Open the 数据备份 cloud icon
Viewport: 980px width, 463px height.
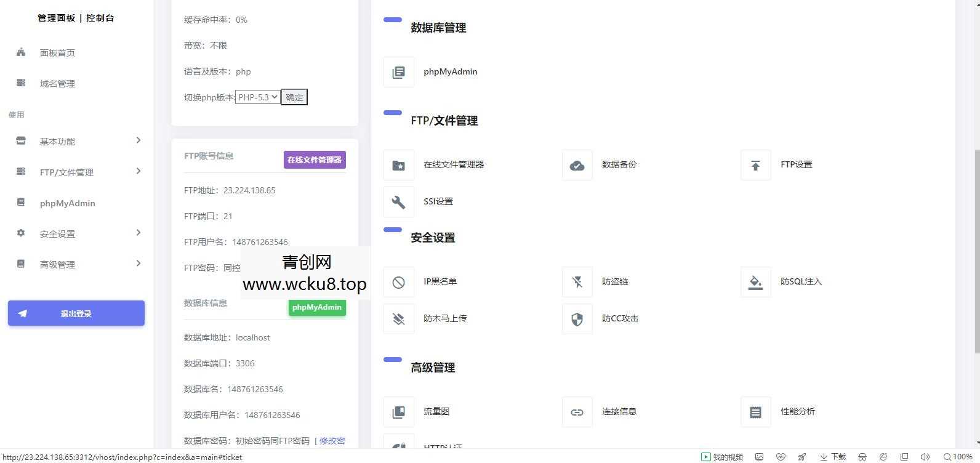(x=577, y=165)
